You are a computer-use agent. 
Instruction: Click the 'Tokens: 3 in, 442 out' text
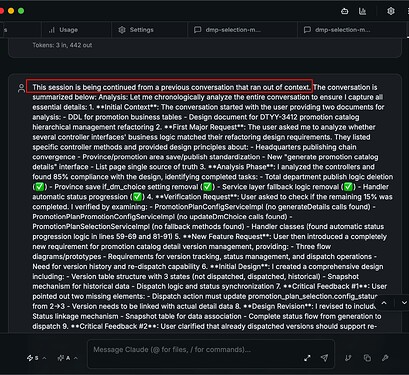[62, 45]
